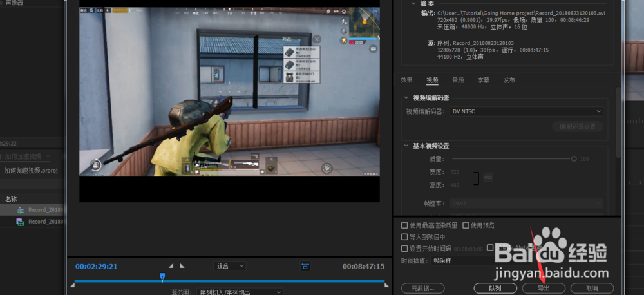Switch to the 发布 tab
The height and width of the screenshot is (295, 644).
click(x=509, y=80)
